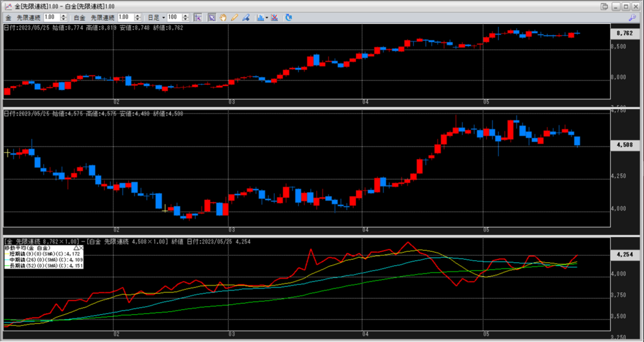Open the 日足 timeframe dropdown
This screenshot has width=644, height=342.
pos(156,18)
